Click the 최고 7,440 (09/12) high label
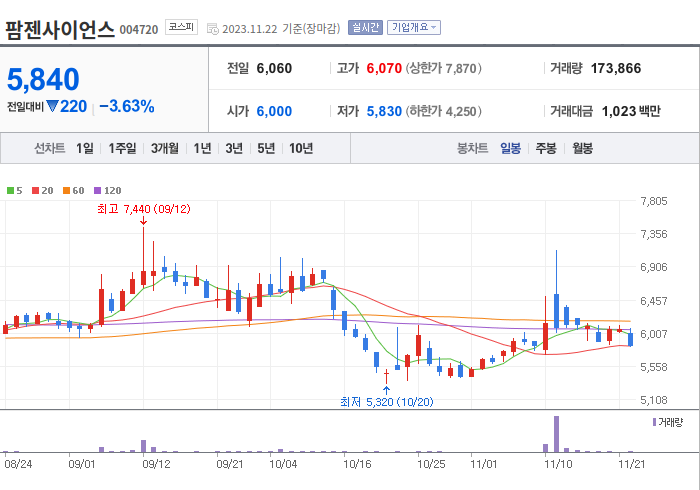 (144, 209)
